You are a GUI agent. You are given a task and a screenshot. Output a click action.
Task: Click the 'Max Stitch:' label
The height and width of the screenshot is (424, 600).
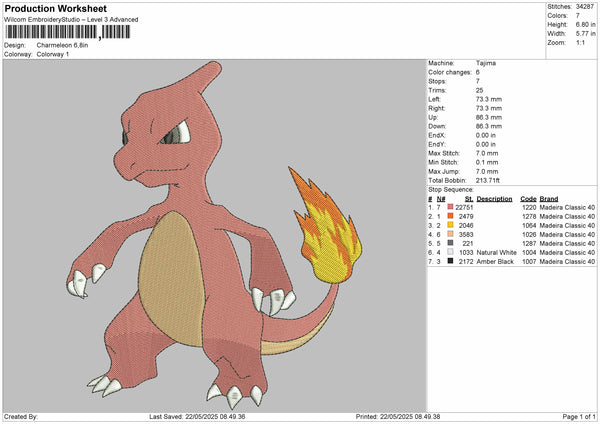tap(444, 153)
